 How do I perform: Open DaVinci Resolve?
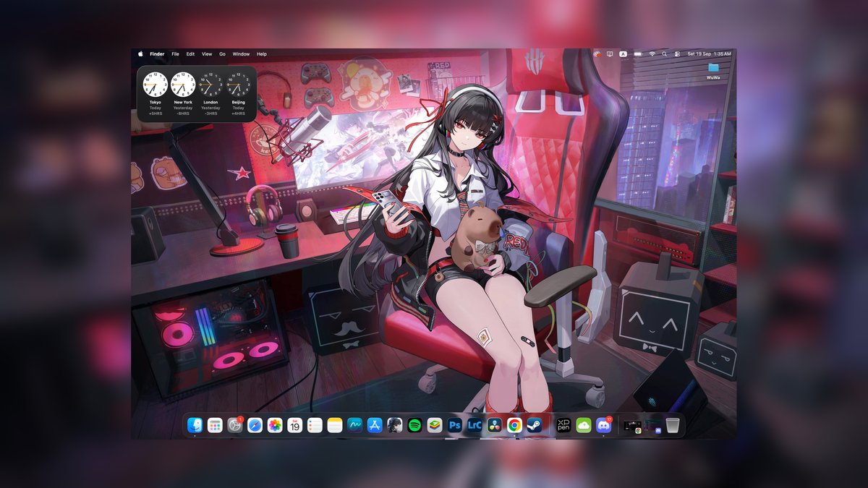pyautogui.click(x=495, y=425)
